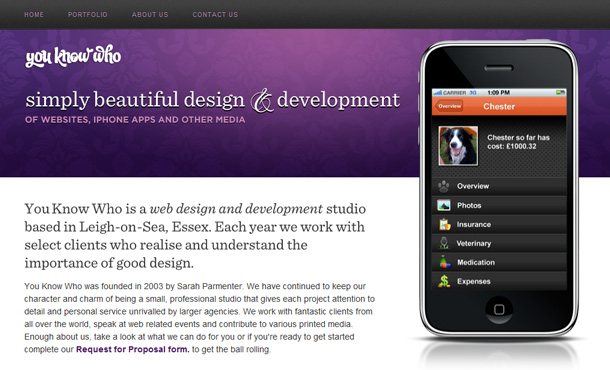Screen dimensions: 610x370
Task: Open the Photos row in phone list
Action: 499,205
